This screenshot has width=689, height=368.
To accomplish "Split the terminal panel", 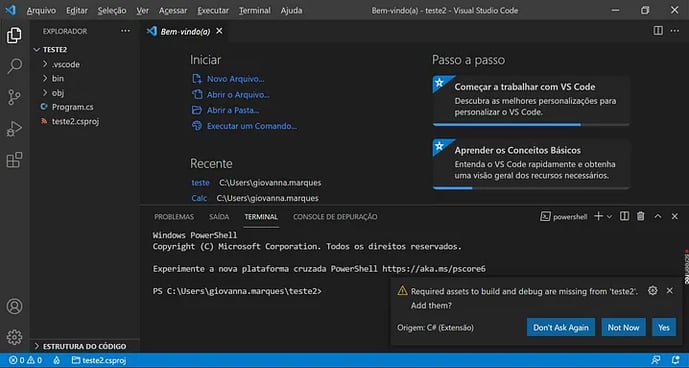I will (624, 216).
